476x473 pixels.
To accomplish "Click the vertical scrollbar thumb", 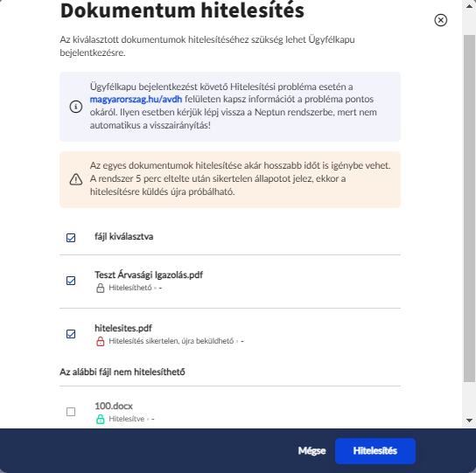I will (x=469, y=208).
